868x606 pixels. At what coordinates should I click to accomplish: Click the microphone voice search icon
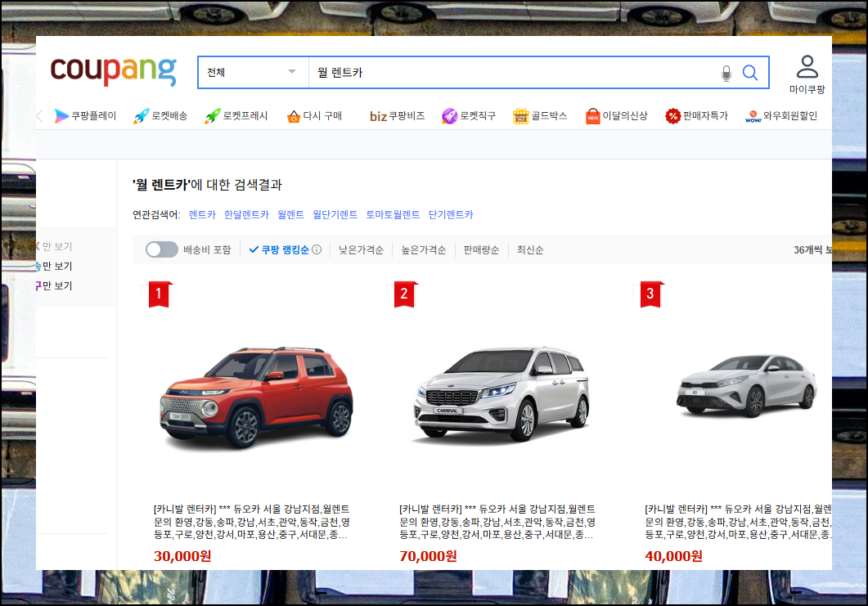tap(726, 73)
